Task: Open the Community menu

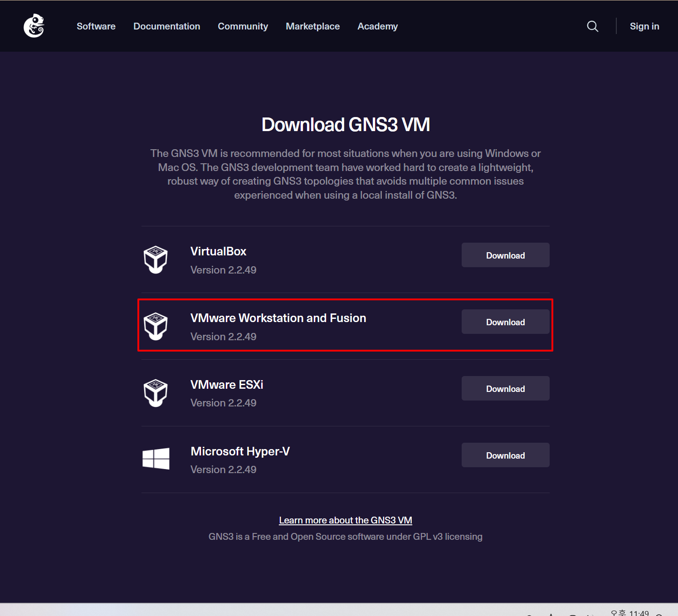Action: tap(243, 26)
